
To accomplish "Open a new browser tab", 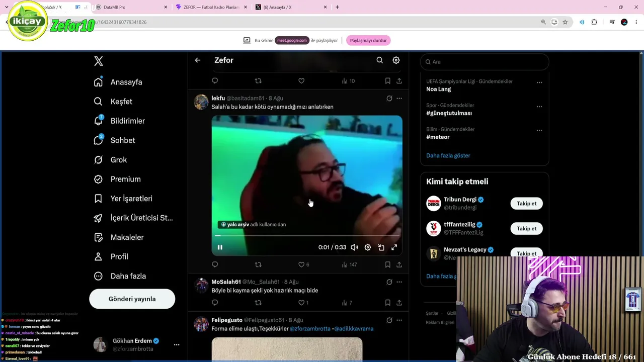I will tap(337, 7).
